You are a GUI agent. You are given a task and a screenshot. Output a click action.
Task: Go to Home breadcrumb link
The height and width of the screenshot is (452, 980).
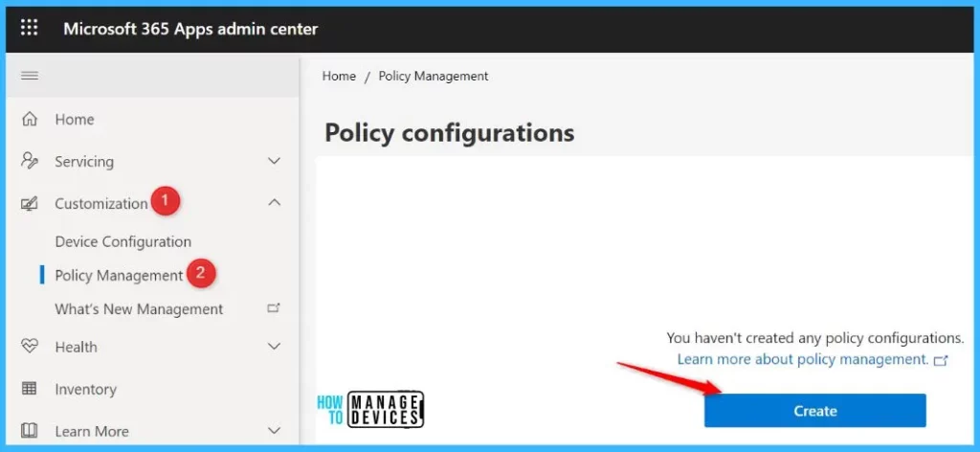click(x=339, y=77)
